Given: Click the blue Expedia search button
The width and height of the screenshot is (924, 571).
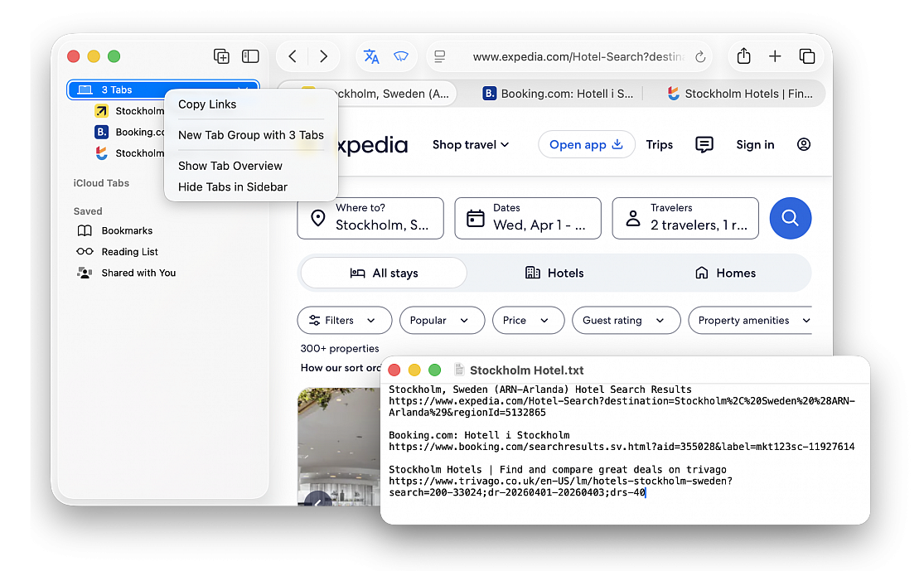Looking at the screenshot, I should pos(790,218).
